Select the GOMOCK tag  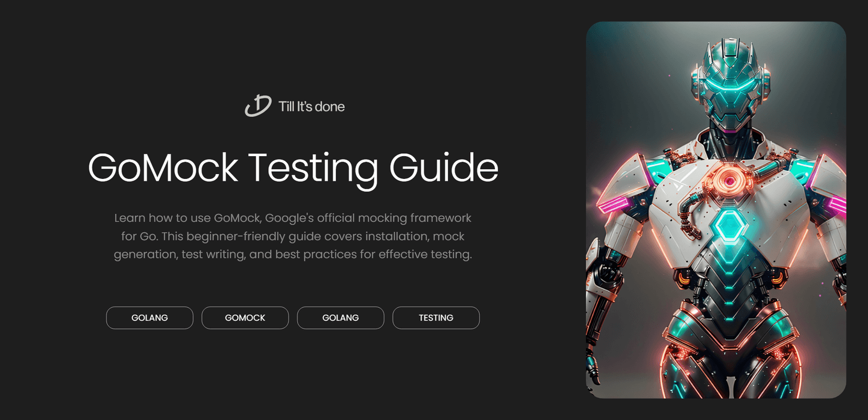click(x=245, y=318)
